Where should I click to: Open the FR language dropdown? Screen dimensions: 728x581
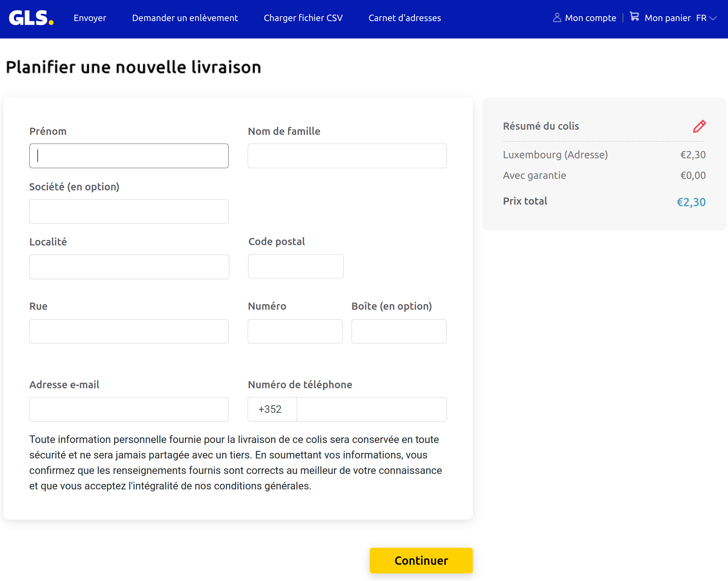(706, 18)
